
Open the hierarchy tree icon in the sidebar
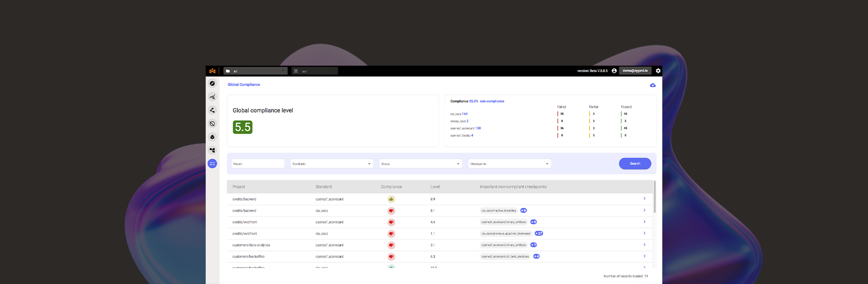[x=212, y=150]
